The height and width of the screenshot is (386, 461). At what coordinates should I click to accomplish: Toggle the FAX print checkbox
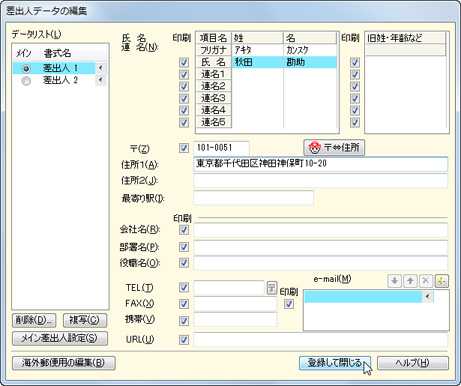point(184,304)
